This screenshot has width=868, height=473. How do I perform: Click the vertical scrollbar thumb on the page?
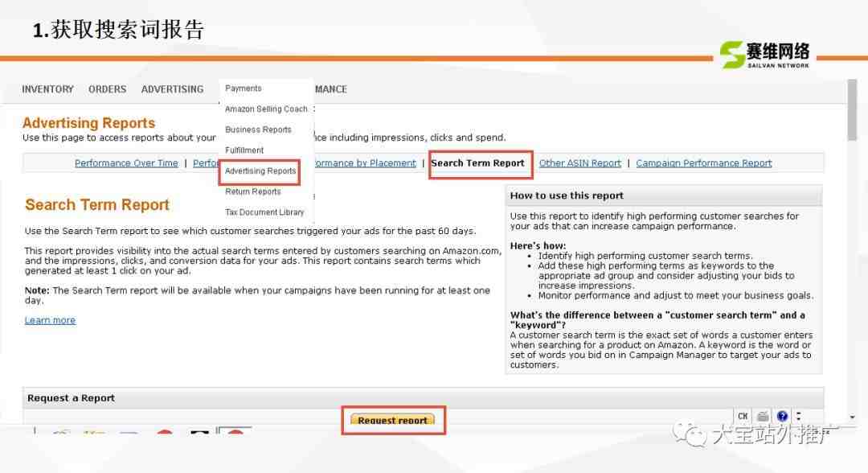click(852, 111)
